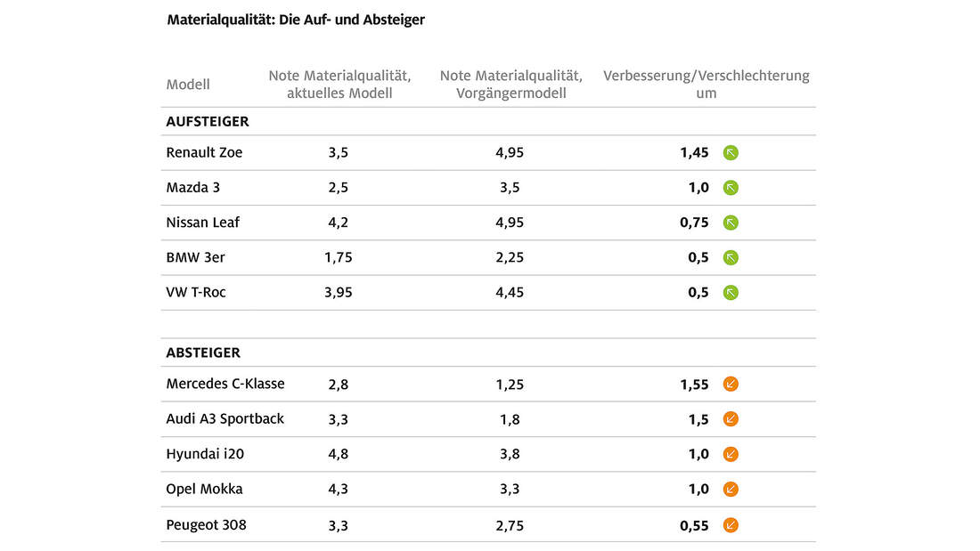Click the table title Materialqualität: Die Auf- und Absteiger
The height and width of the screenshot is (551, 980).
[x=296, y=19]
